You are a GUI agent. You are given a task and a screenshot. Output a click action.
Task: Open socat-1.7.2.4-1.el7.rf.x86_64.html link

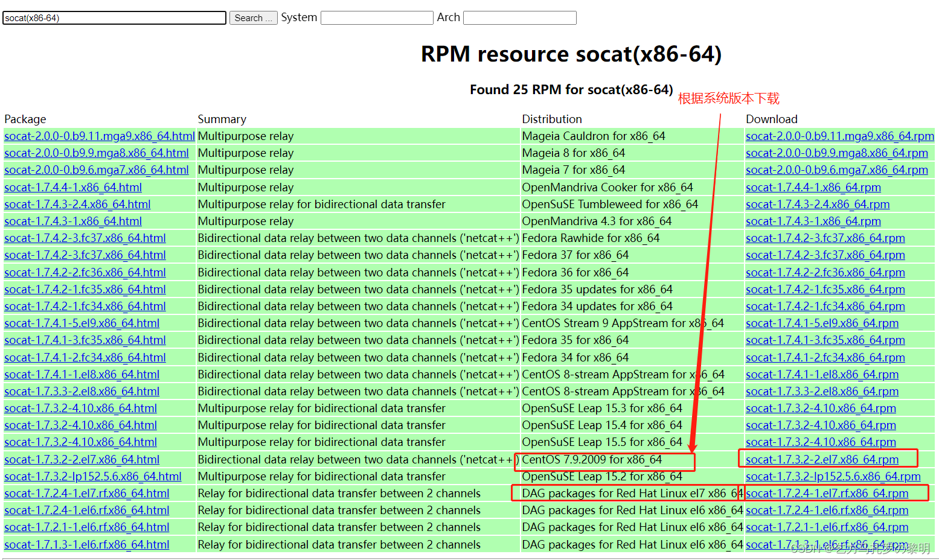point(87,494)
